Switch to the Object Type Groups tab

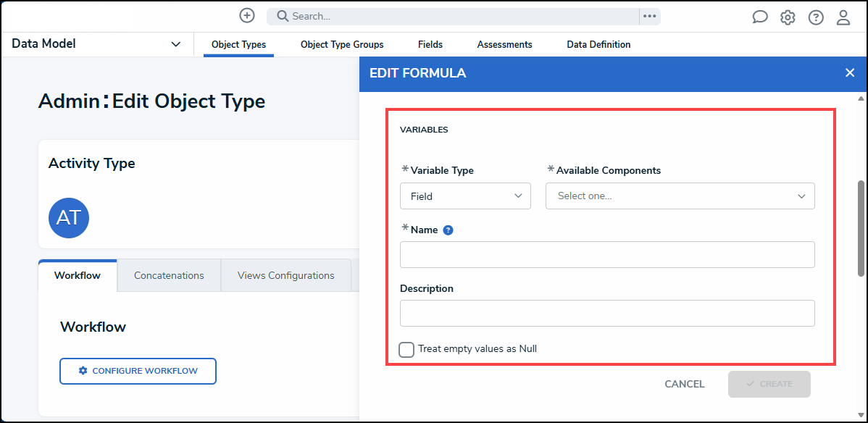[342, 45]
